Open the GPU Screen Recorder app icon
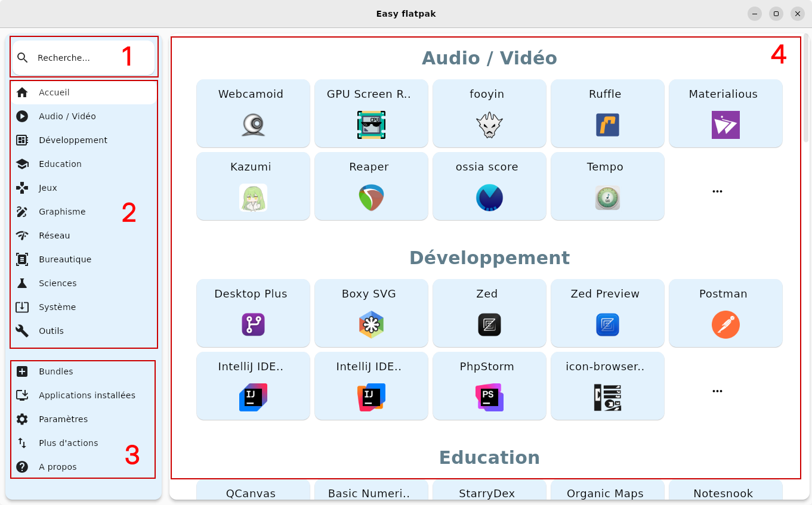The height and width of the screenshot is (505, 812). (x=371, y=125)
